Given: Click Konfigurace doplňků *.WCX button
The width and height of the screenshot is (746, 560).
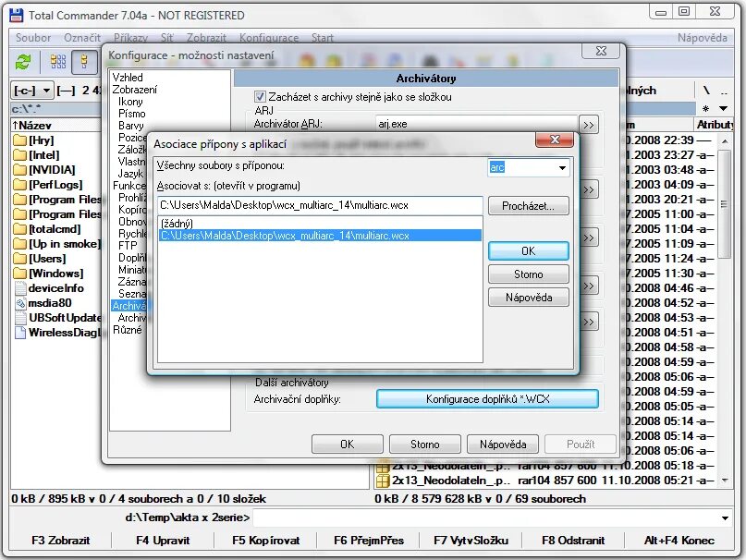Looking at the screenshot, I should click(487, 399).
